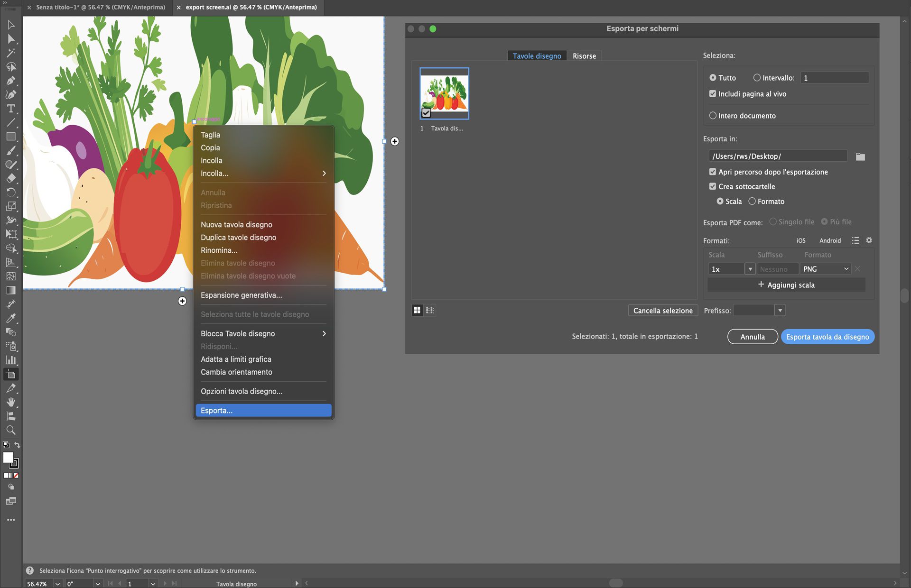The width and height of the screenshot is (911, 588).
Task: Select the Rectangle tool
Action: [x=11, y=137]
